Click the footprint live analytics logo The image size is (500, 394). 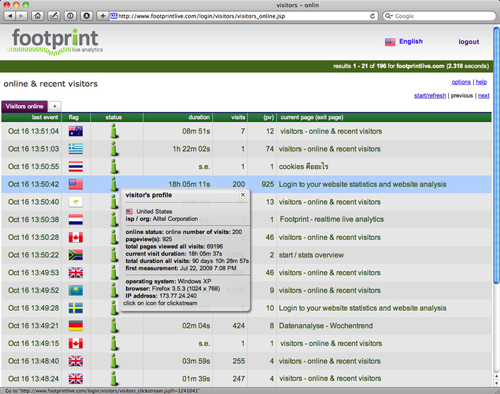click(55, 42)
